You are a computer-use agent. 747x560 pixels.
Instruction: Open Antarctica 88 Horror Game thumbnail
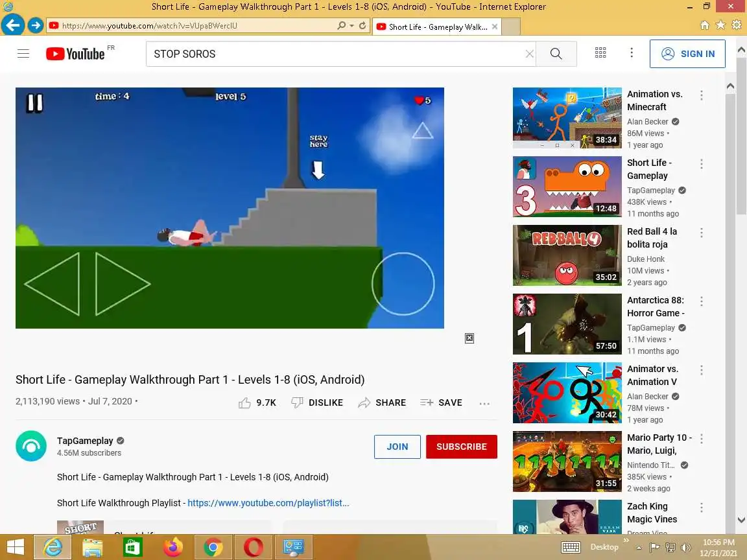tap(567, 324)
